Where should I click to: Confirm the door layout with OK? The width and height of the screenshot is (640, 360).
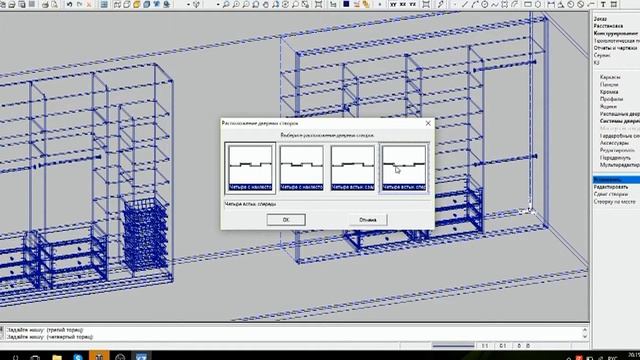tap(286, 220)
